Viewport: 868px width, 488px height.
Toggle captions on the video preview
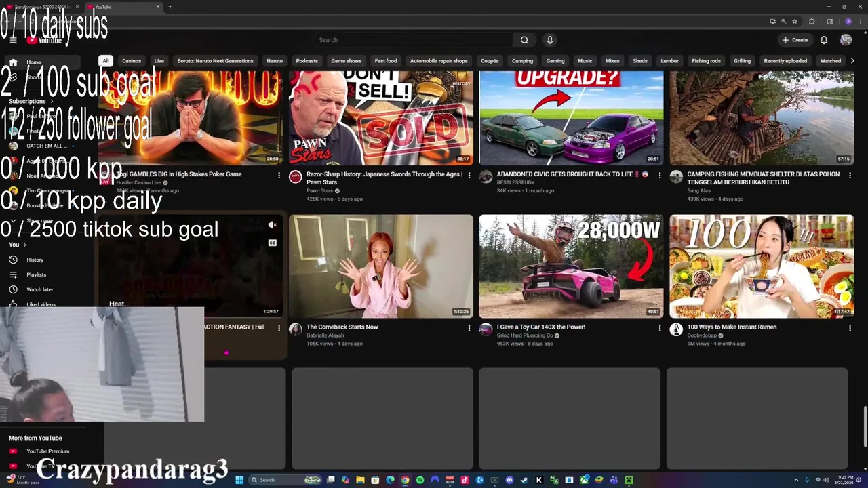click(272, 243)
